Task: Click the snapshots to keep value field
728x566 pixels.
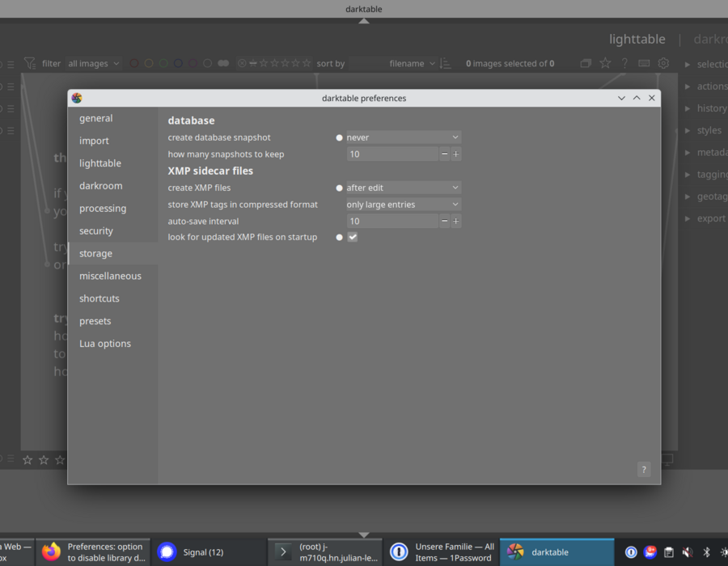Action: [392, 154]
